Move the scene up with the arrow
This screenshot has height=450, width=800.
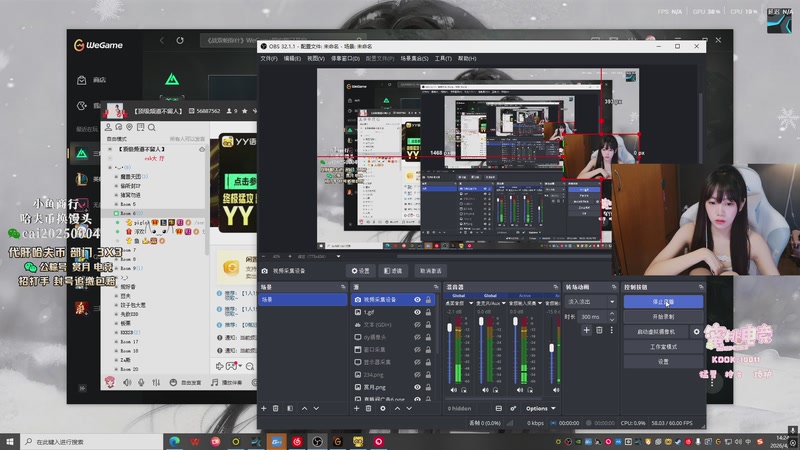pyautogui.click(x=305, y=408)
